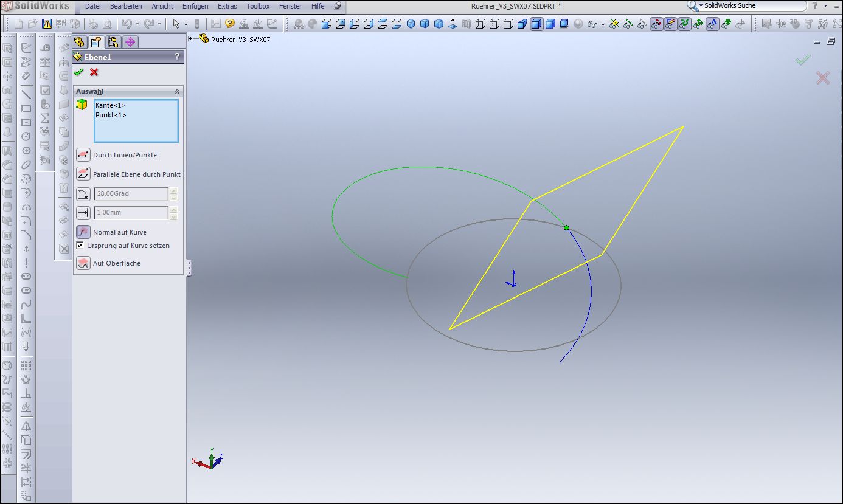This screenshot has height=504, width=843.
Task: Toggle the Normal auf Kurve option
Action: pos(83,232)
